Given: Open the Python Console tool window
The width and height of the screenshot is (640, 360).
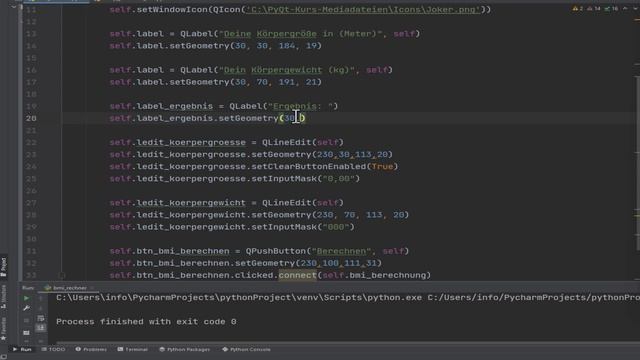Looking at the screenshot, I should click(x=246, y=349).
